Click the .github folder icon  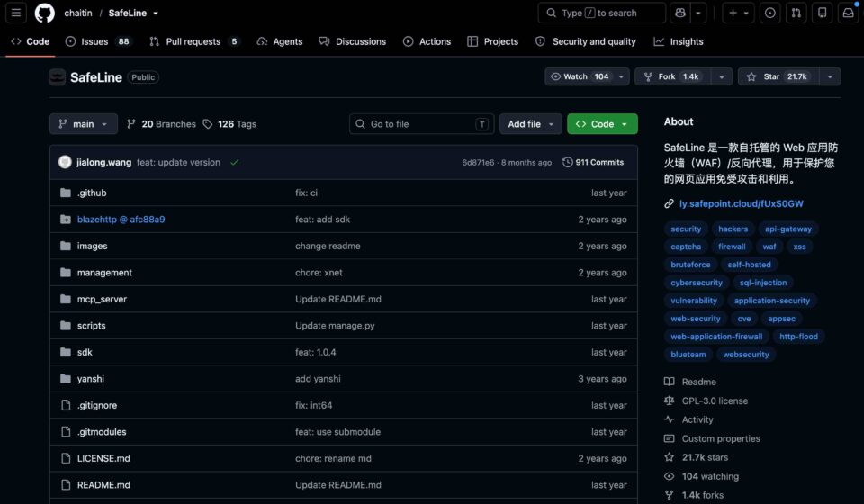(x=66, y=193)
